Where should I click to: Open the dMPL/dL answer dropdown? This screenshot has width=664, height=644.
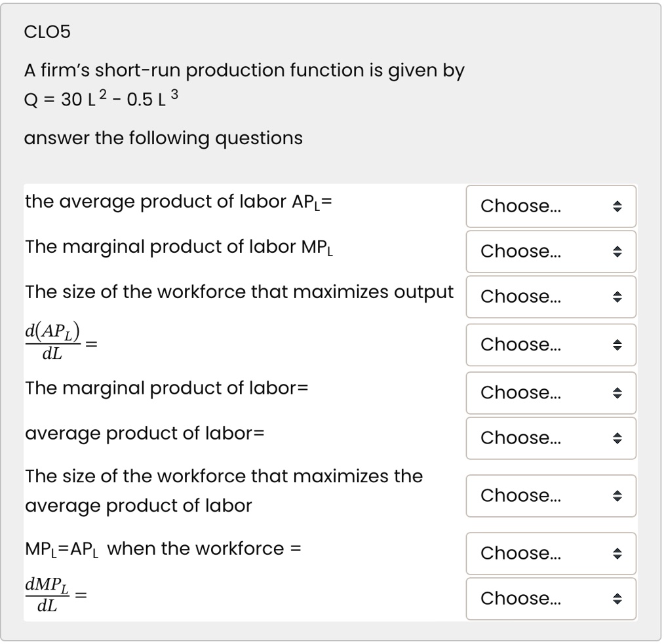[x=551, y=599]
